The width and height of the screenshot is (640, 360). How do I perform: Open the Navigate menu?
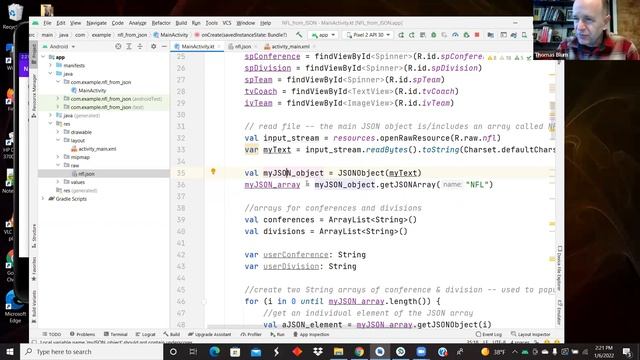coord(96,23)
